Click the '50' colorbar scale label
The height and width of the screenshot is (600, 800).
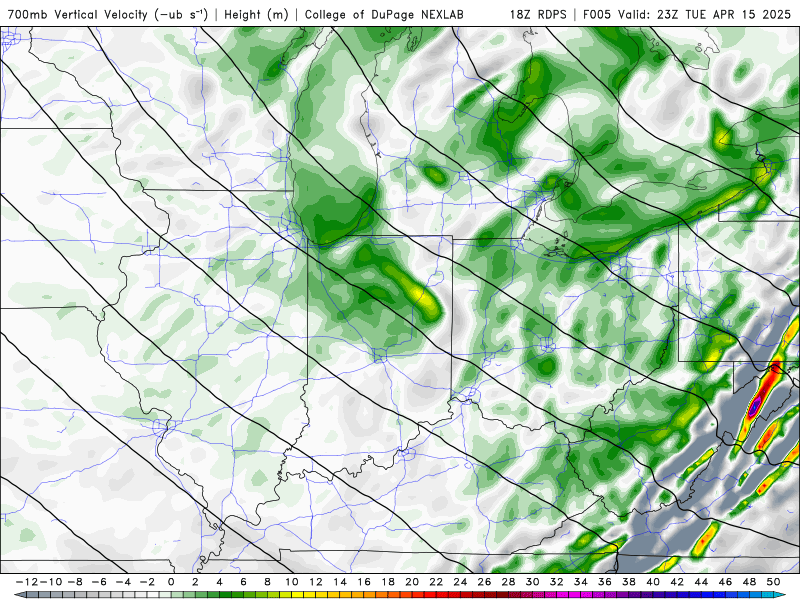pyautogui.click(x=773, y=582)
